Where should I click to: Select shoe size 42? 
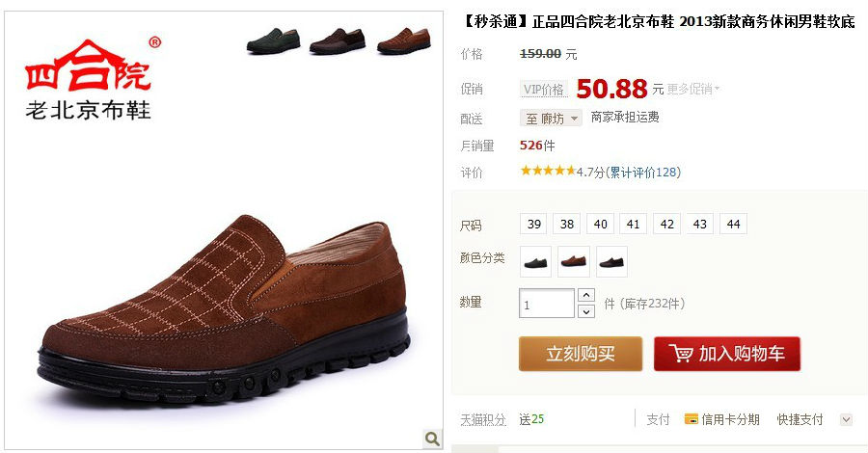pos(667,224)
